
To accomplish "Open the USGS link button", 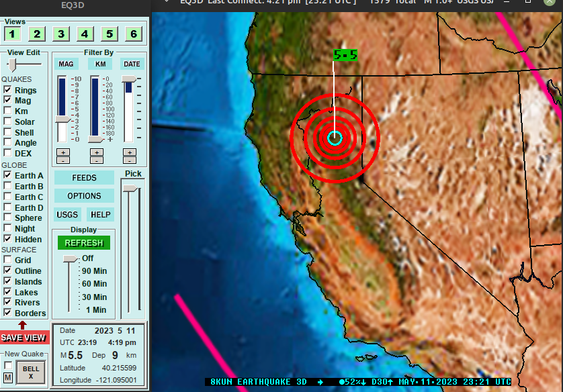I will pos(67,215).
